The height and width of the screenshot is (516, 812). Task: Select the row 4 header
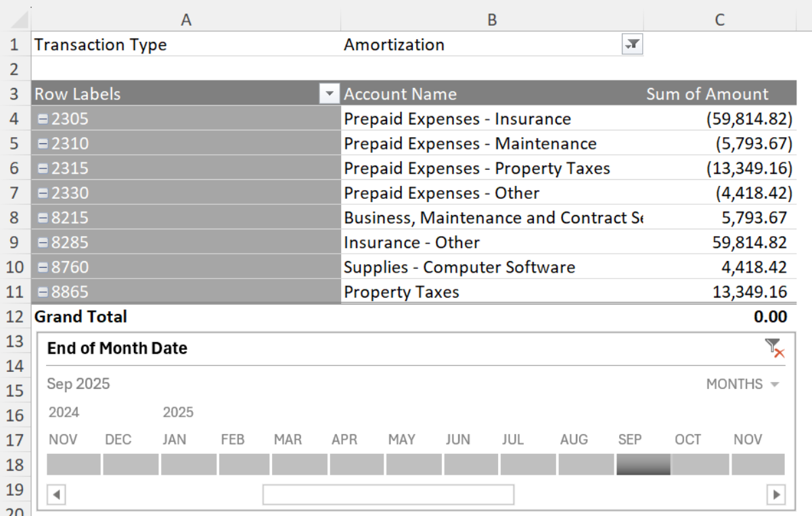[x=15, y=119]
